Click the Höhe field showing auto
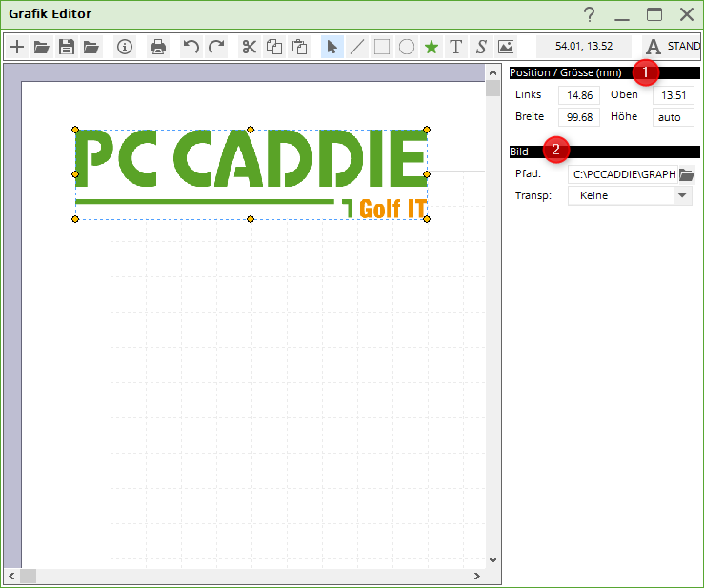This screenshot has height=588, width=704. [x=673, y=117]
